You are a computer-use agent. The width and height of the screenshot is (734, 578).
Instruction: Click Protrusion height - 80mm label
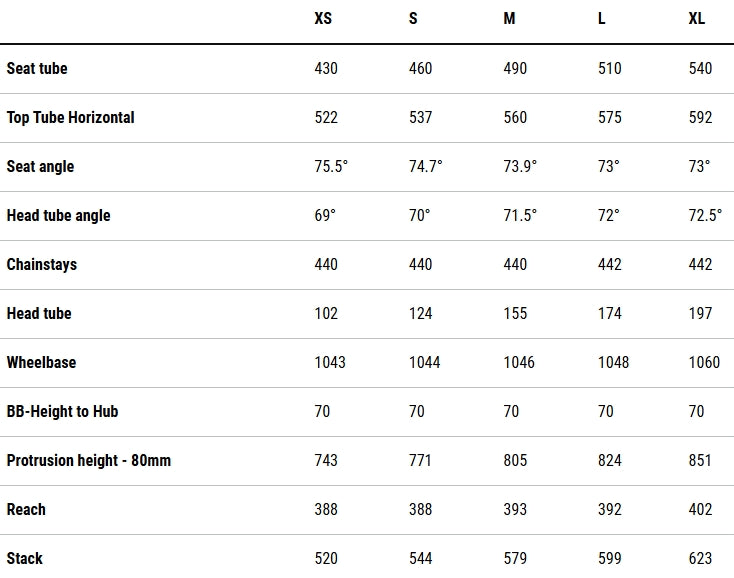(x=88, y=461)
